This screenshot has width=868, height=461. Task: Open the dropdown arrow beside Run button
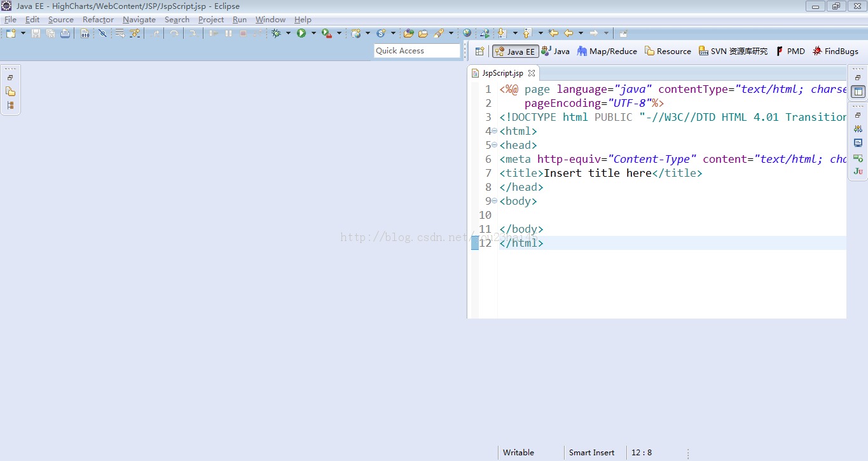(313, 33)
